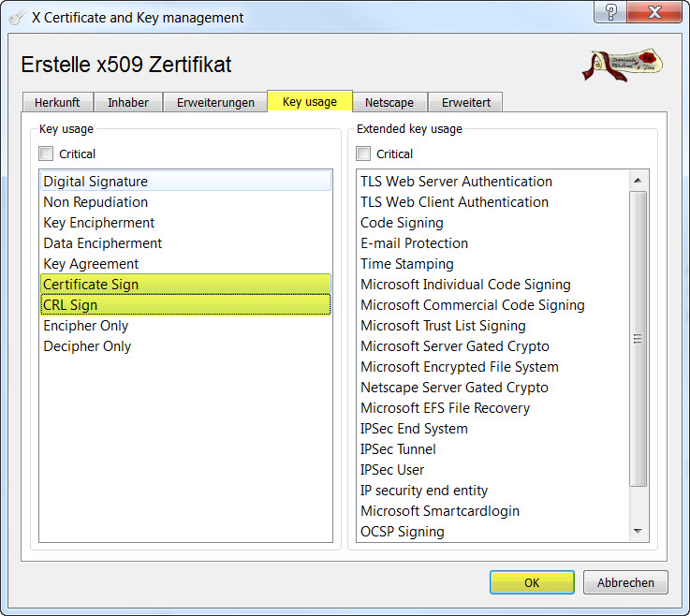Open the Erweiterungen tab

pyautogui.click(x=215, y=102)
